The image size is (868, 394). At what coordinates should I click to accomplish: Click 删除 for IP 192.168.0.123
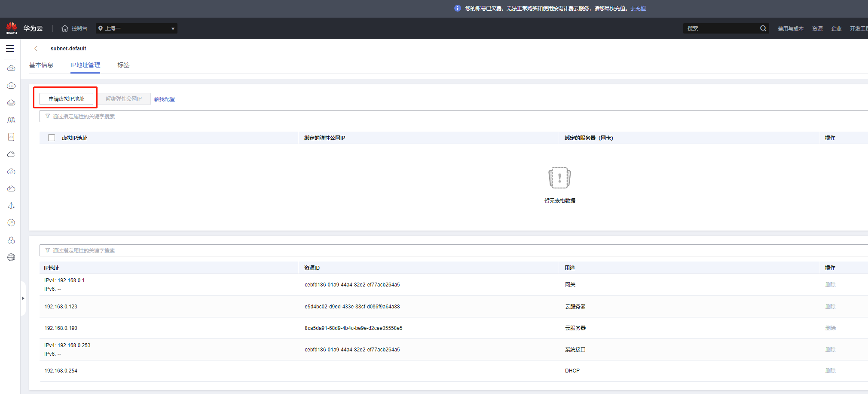click(x=830, y=307)
